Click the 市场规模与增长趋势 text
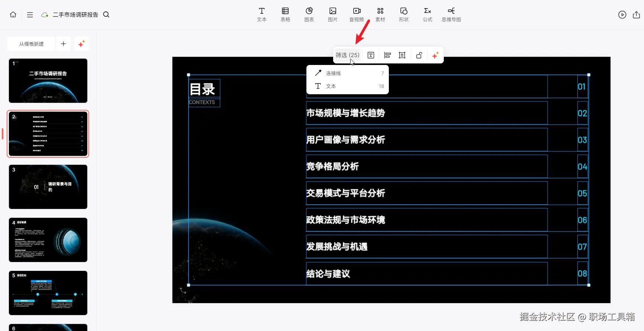The width and height of the screenshot is (644, 331). point(345,113)
